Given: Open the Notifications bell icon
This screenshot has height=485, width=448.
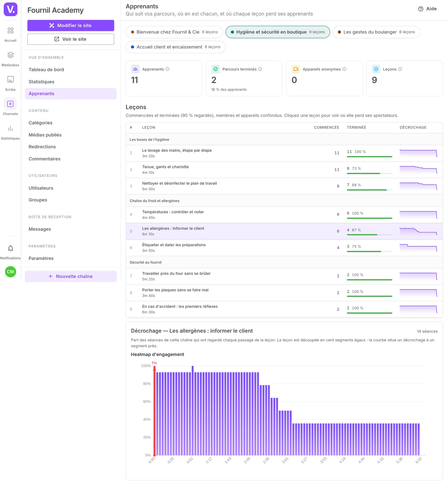Looking at the screenshot, I should pos(10,248).
